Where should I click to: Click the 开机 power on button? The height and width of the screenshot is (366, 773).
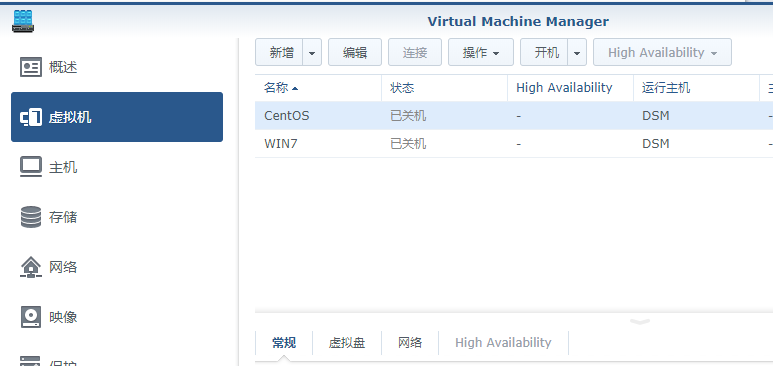tap(544, 52)
